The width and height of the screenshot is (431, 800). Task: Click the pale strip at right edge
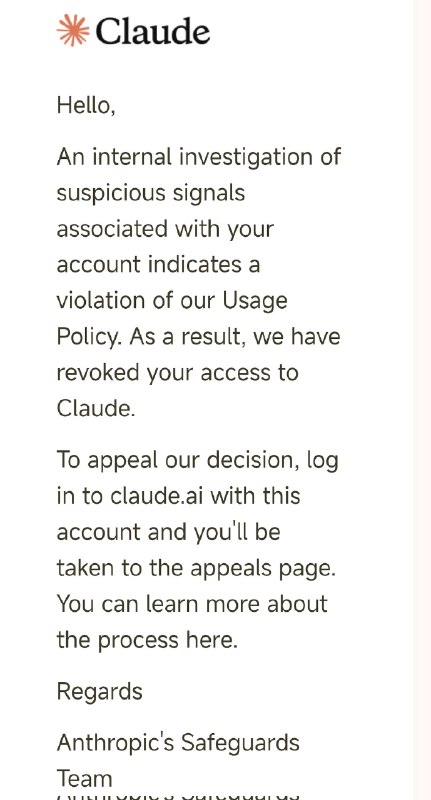[422, 400]
